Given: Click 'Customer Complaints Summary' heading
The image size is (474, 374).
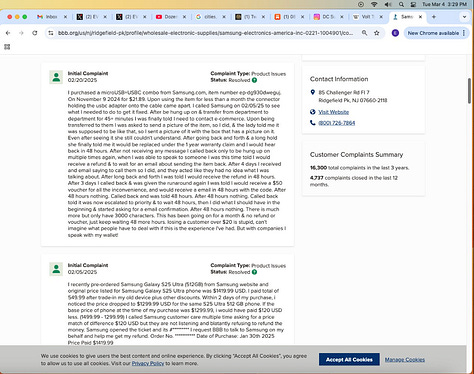Looking at the screenshot, I should [x=356, y=155].
